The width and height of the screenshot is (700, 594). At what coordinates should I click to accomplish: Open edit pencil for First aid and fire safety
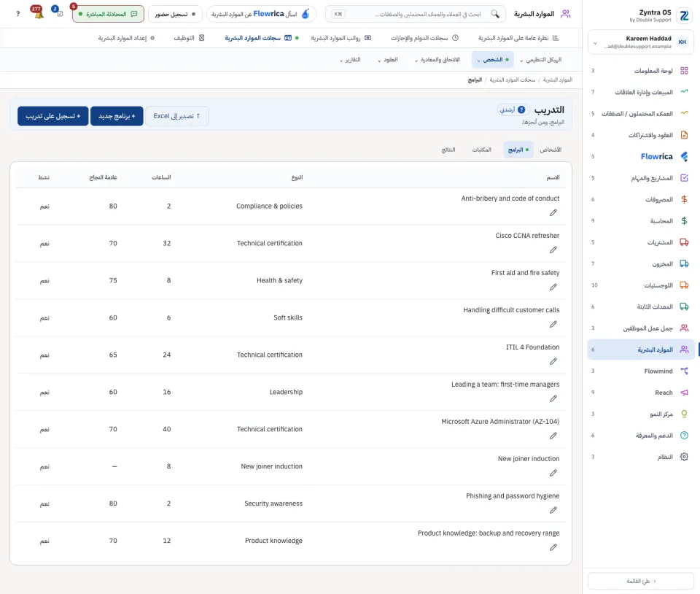tap(553, 288)
